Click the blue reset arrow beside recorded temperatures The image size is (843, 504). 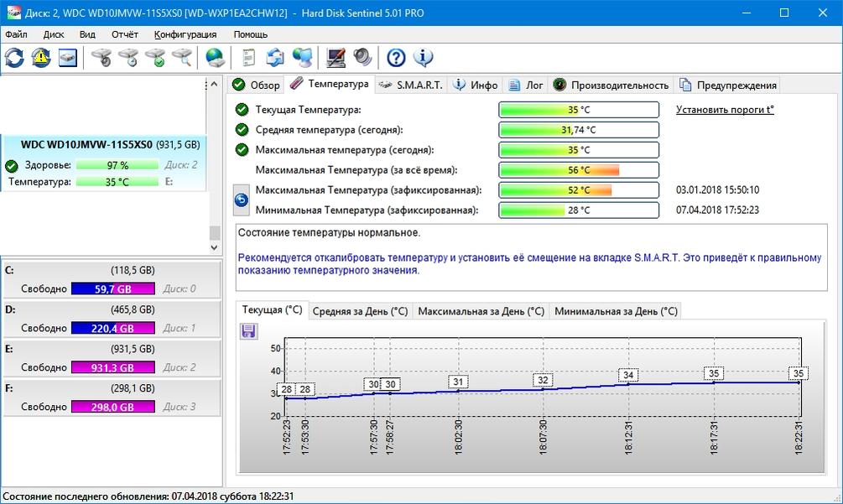242,200
